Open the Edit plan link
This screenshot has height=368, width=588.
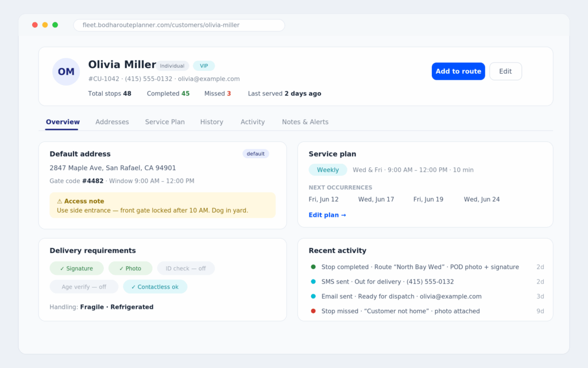click(327, 215)
